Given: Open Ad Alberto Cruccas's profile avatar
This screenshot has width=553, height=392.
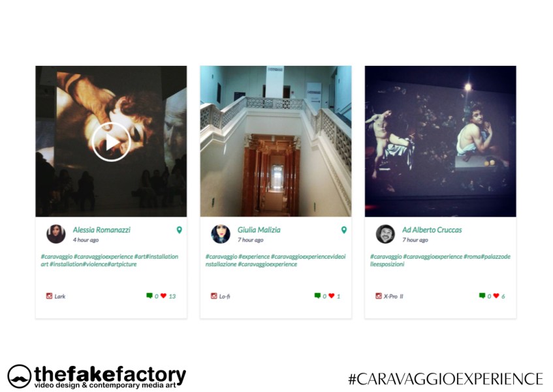Looking at the screenshot, I should pos(385,234).
